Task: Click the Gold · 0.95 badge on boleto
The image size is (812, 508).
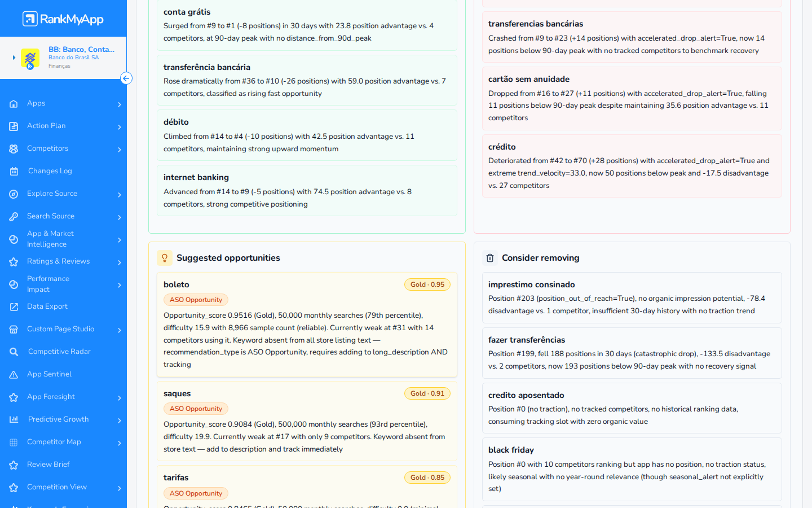Action: click(427, 284)
